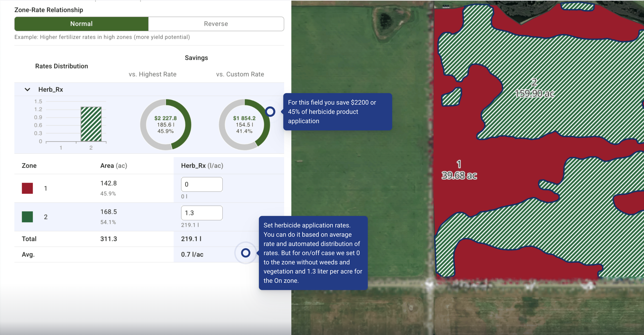
Task: Click the tooltip marker beside Avg rate
Action: [246, 253]
